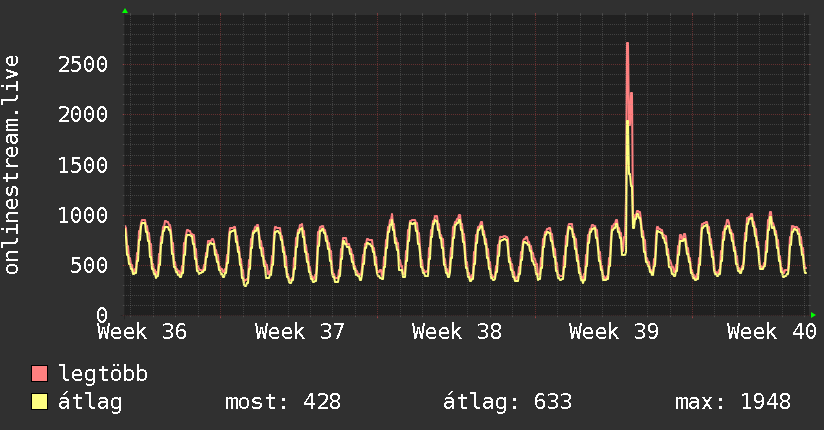Select the Week 36 axis label
824x430 pixels.
[x=142, y=332]
